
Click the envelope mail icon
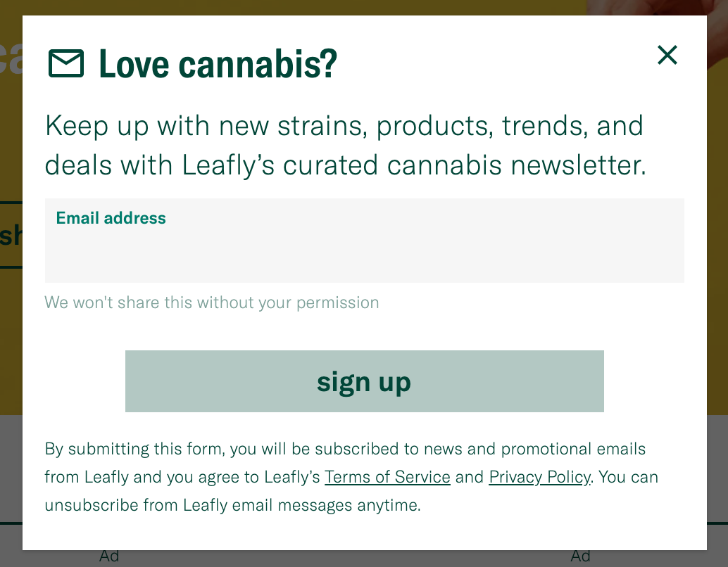[x=66, y=63]
